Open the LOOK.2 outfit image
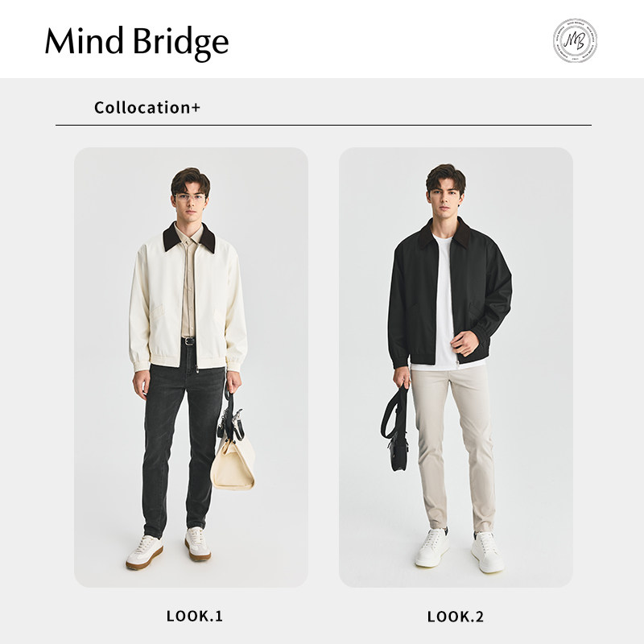The height and width of the screenshot is (644, 644). coord(456,367)
